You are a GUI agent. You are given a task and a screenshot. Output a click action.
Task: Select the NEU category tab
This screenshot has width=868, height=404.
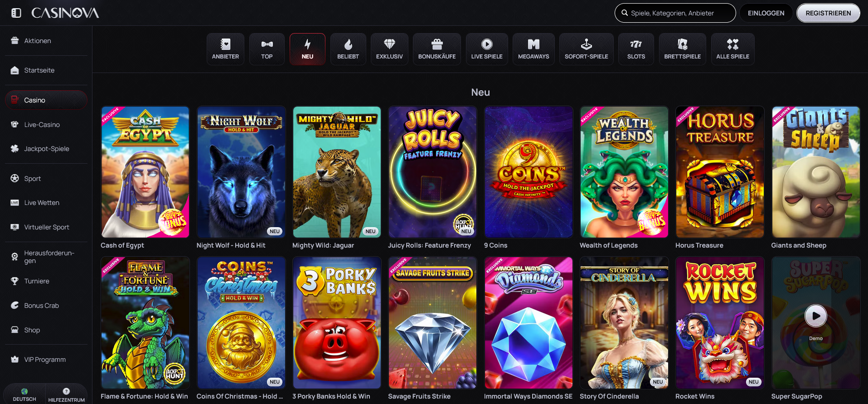click(x=307, y=49)
